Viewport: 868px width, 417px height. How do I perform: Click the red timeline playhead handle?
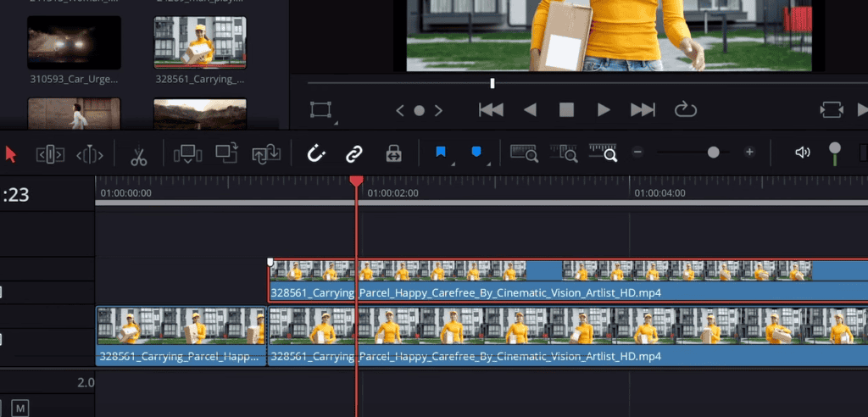coord(357,181)
